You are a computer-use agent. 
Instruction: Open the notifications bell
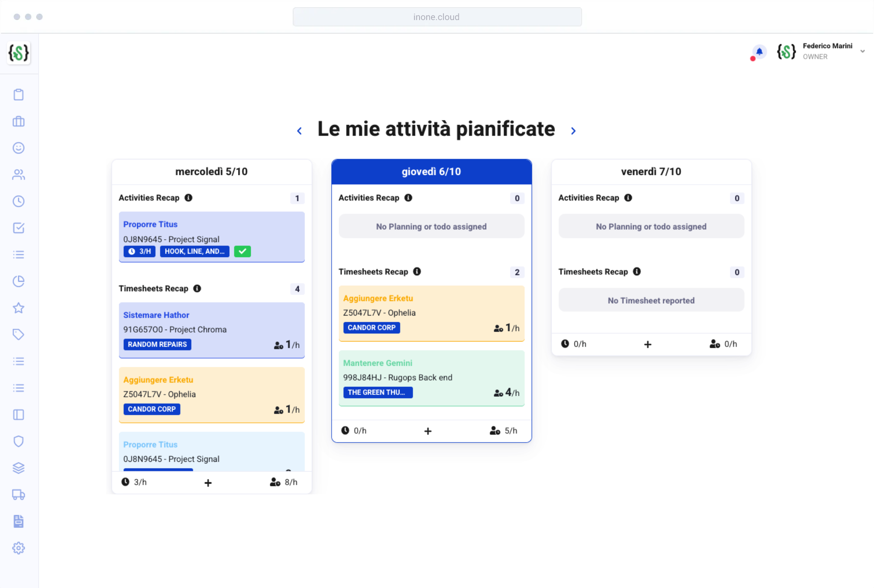(x=758, y=52)
